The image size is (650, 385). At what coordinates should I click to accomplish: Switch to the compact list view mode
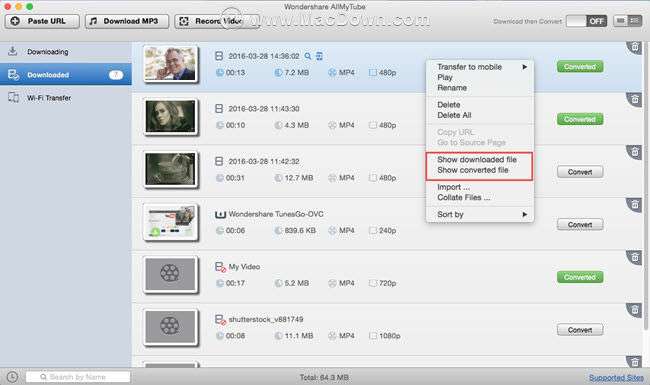[635, 20]
